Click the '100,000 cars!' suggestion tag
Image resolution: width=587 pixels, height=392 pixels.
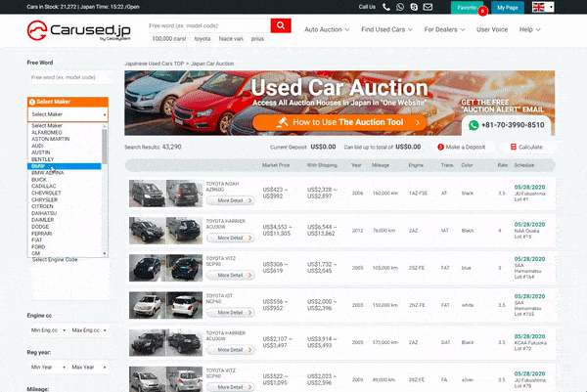[x=169, y=38]
